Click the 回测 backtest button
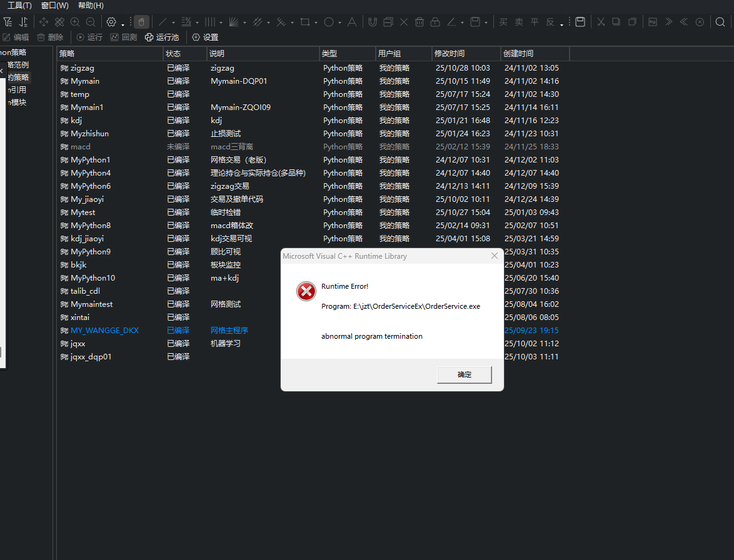 pyautogui.click(x=123, y=37)
